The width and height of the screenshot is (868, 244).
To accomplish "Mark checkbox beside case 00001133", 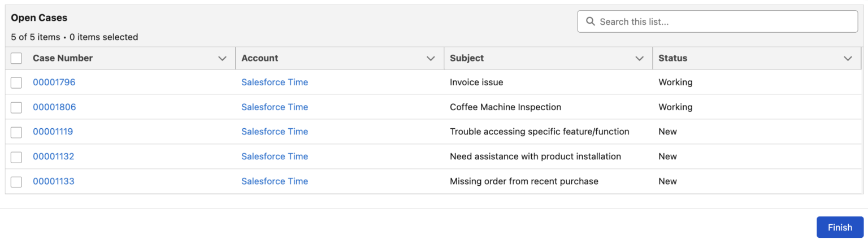I will pos(16,182).
